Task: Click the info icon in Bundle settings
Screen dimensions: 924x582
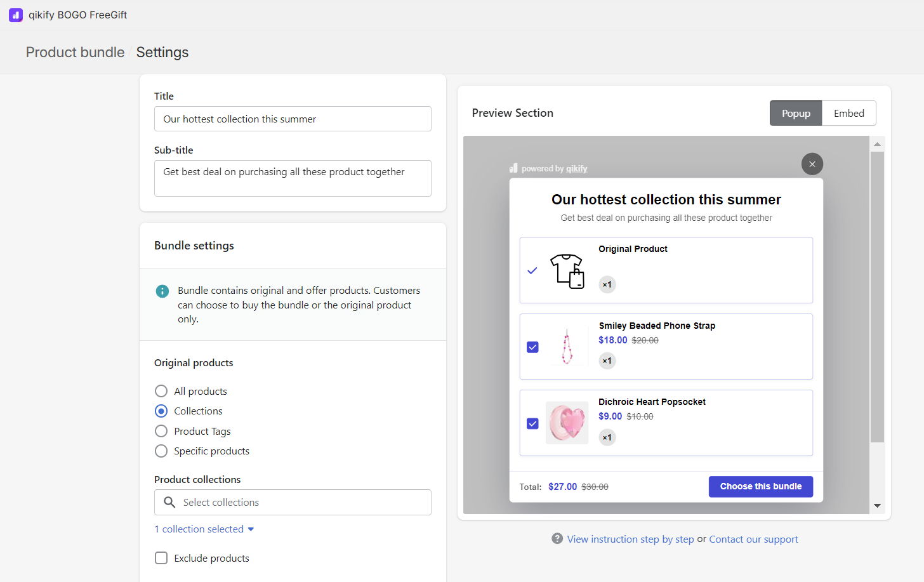Action: tap(162, 291)
